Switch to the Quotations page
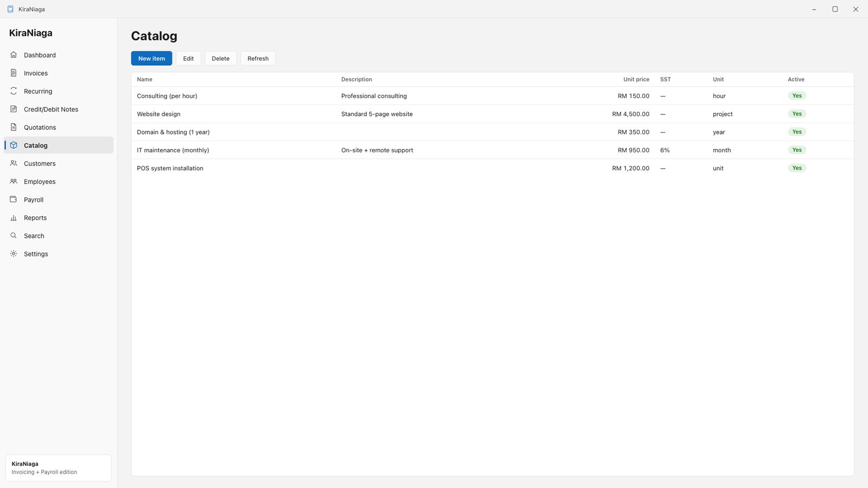This screenshot has width=868, height=488. pos(59,127)
